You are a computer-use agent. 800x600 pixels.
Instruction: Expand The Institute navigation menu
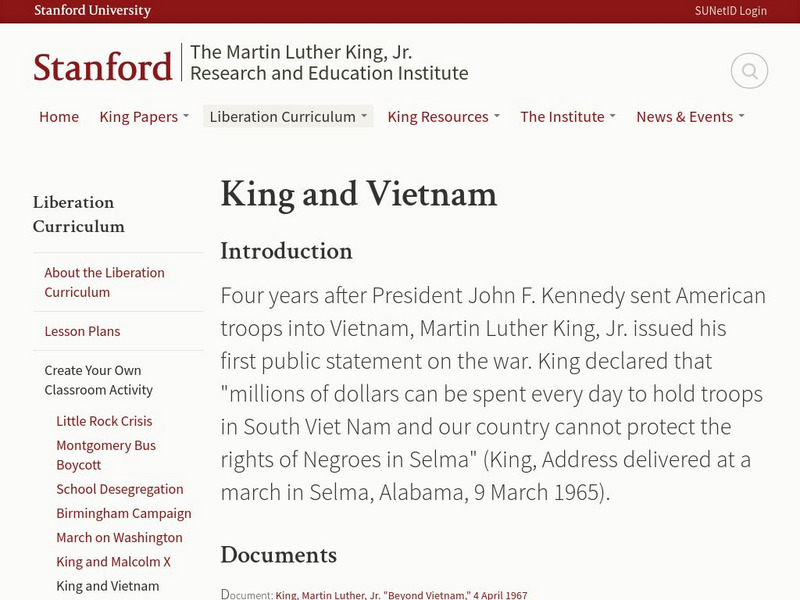click(568, 117)
